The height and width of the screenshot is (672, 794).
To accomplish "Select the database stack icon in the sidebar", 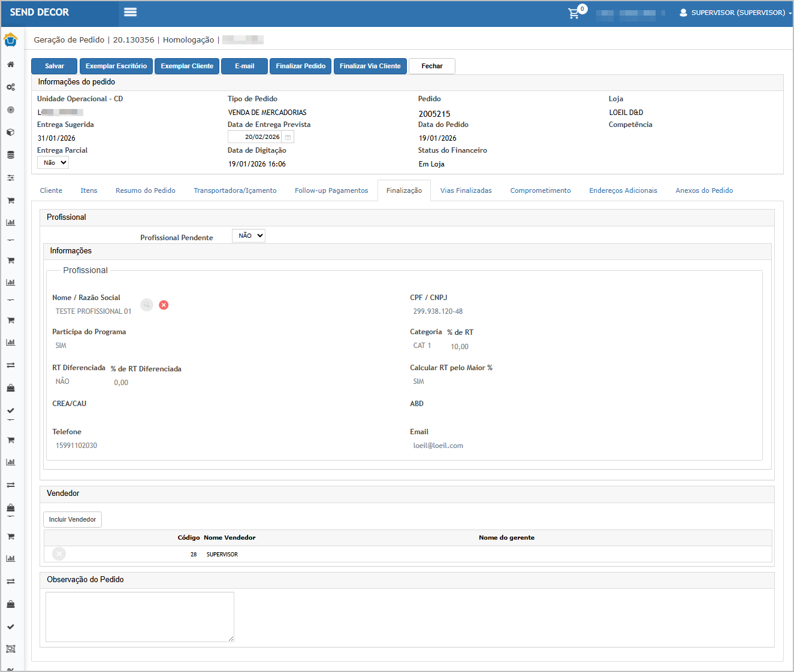I will (x=11, y=155).
